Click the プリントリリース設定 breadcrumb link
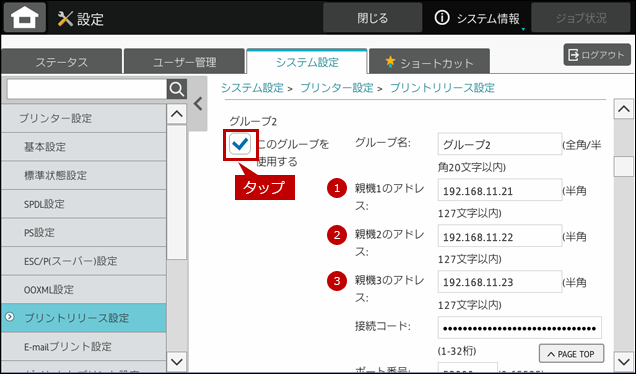636x374 pixels. point(442,88)
